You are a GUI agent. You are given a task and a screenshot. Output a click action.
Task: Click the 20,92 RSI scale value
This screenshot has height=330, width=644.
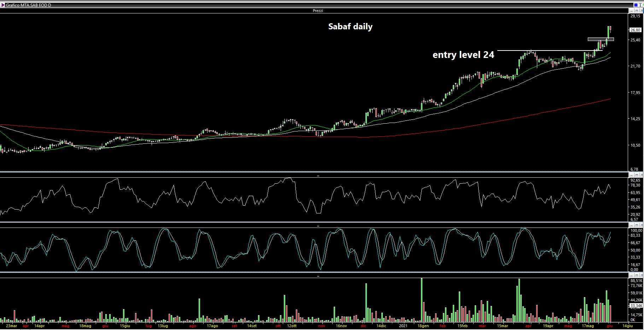(x=635, y=215)
